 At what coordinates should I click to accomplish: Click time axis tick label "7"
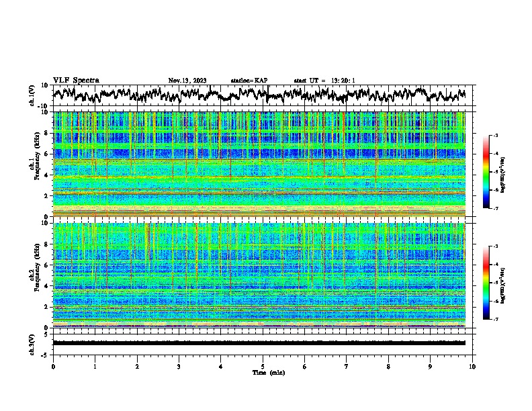347,367
